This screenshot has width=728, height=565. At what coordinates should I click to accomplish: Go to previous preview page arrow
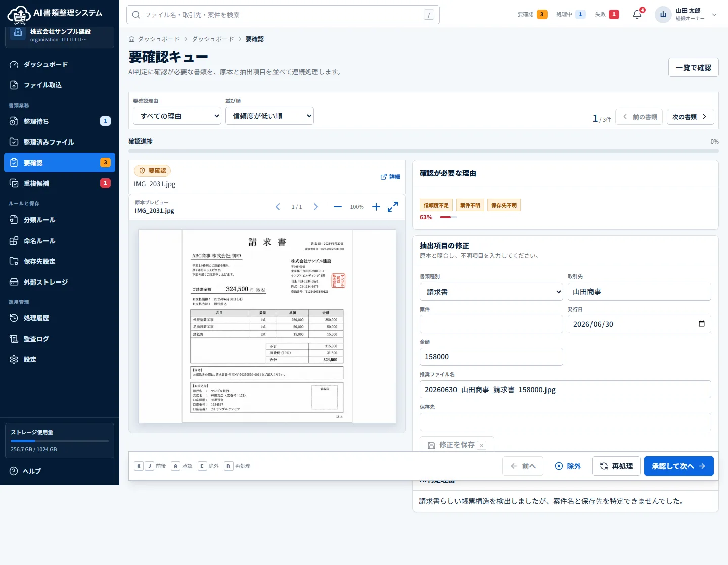pos(278,207)
